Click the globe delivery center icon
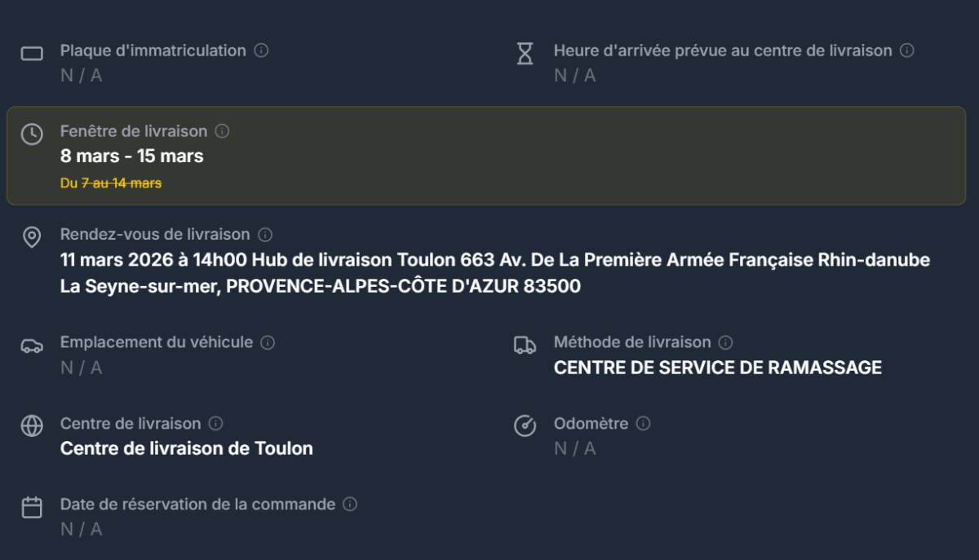This screenshot has height=560, width=979. click(32, 426)
